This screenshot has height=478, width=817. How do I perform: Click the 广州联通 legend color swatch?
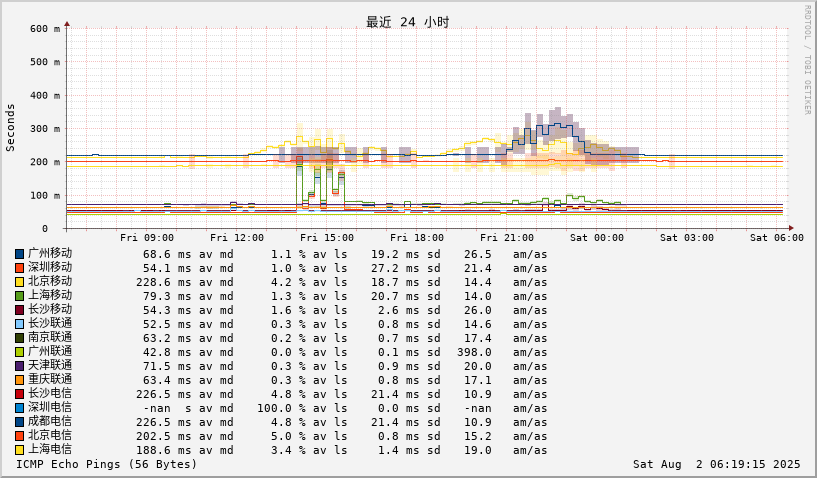click(19, 352)
